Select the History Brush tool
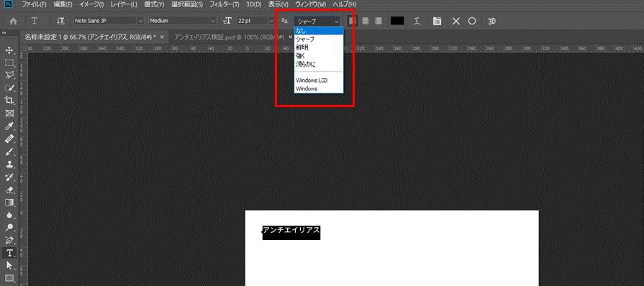644x286 pixels. [9, 177]
